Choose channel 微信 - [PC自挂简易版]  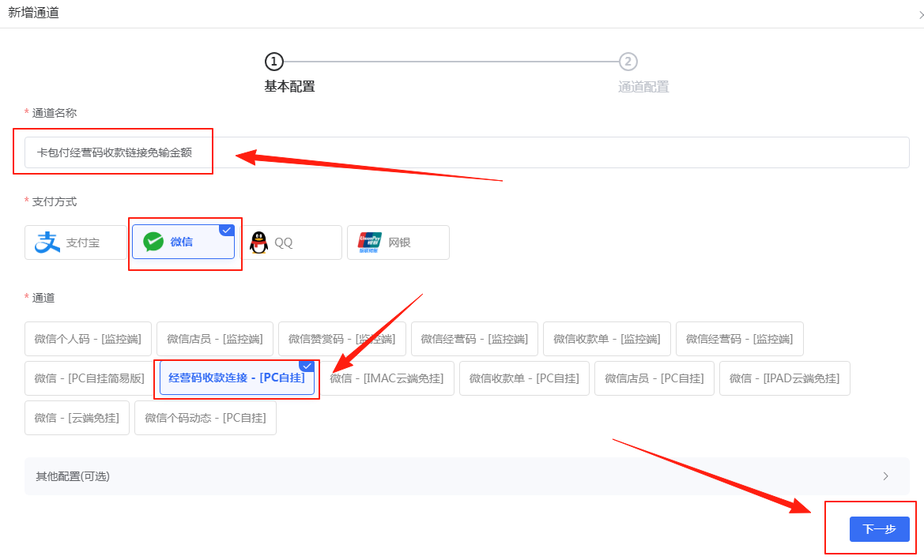(89, 378)
